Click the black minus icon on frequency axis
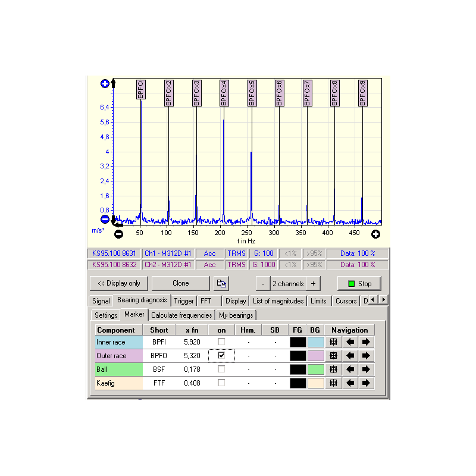The width and height of the screenshot is (476, 476). 118,234
